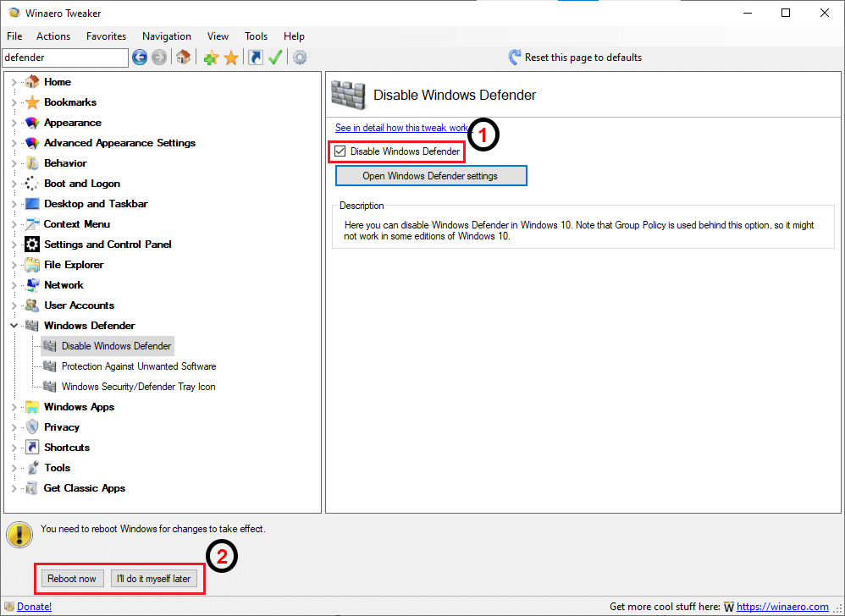Screen dimensions: 845x616
Task: Open See in detail how this tweak works link
Action: coord(403,128)
